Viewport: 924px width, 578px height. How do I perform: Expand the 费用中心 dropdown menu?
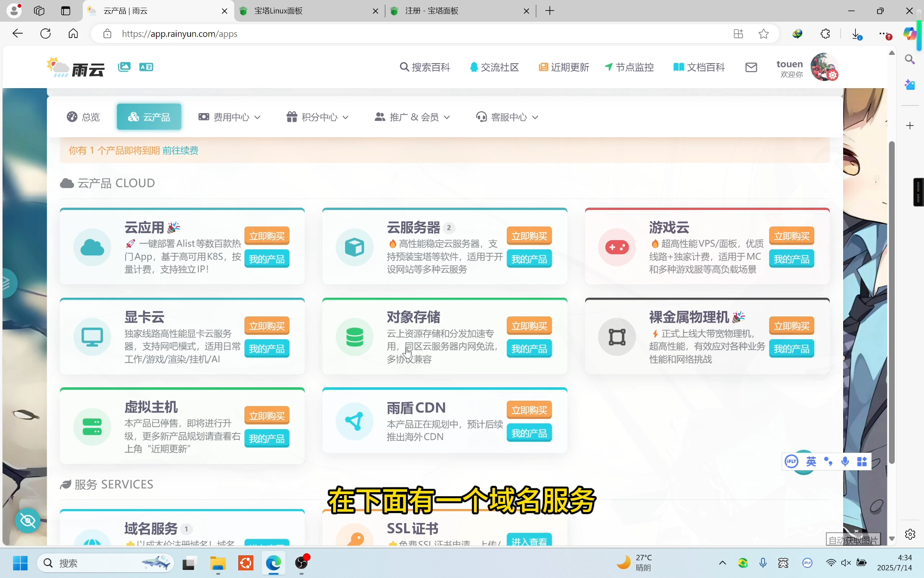click(x=230, y=117)
